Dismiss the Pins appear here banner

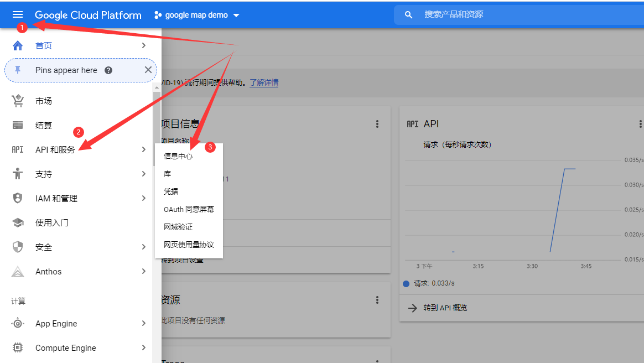click(x=148, y=70)
